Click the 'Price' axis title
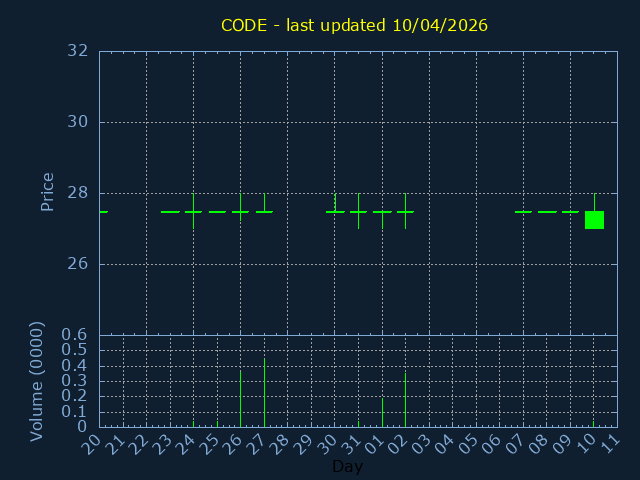 click(x=47, y=192)
